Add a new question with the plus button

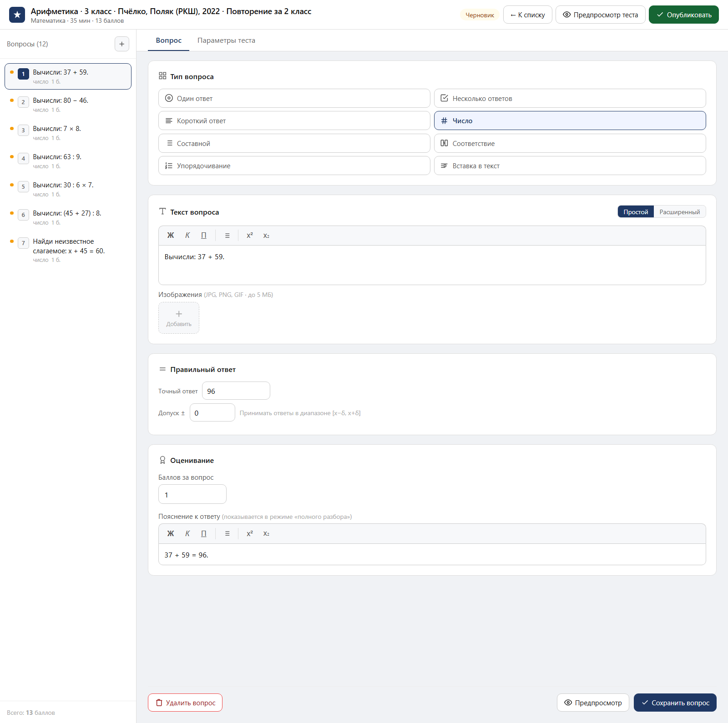click(122, 44)
